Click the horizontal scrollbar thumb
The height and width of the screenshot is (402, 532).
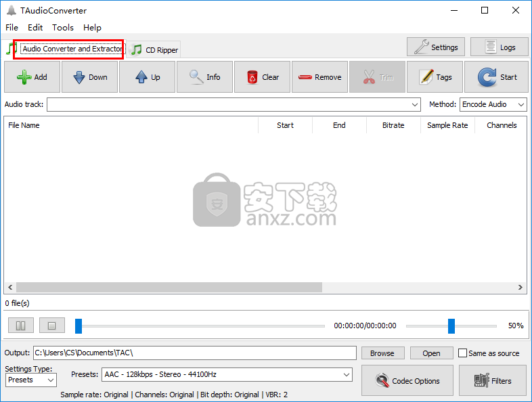pos(169,288)
